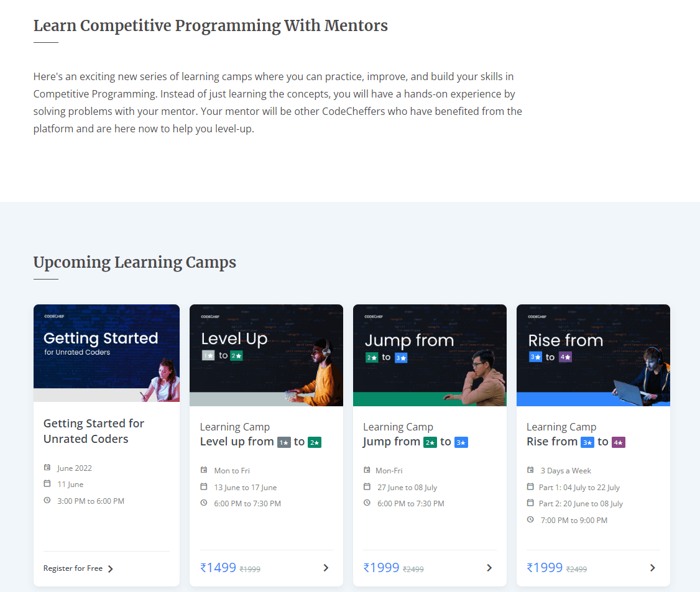
Task: Click clock icon on the Level up card
Action: click(x=203, y=503)
